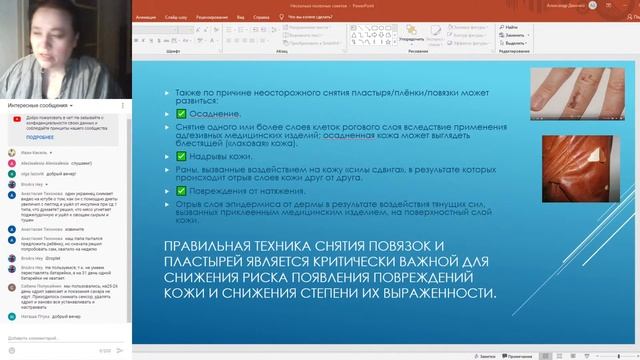The image size is (640, 360).
Task: Click the zoom out minus button
Action: (x=598, y=356)
